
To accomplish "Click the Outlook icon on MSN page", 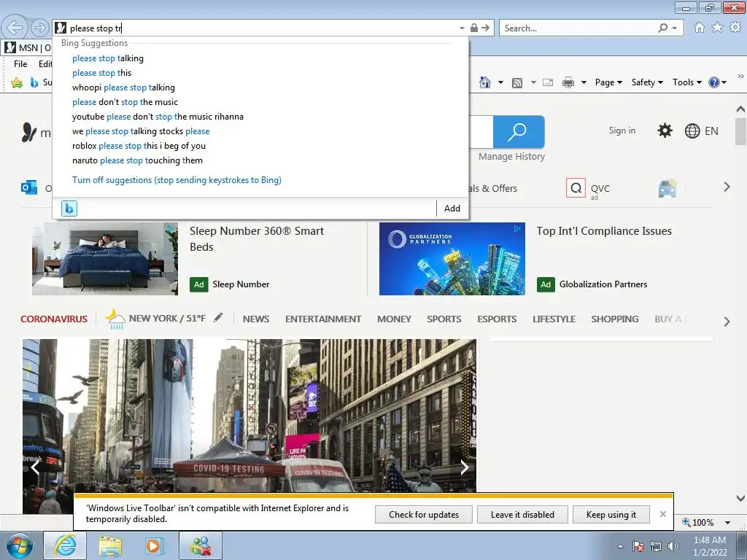I will coord(29,187).
